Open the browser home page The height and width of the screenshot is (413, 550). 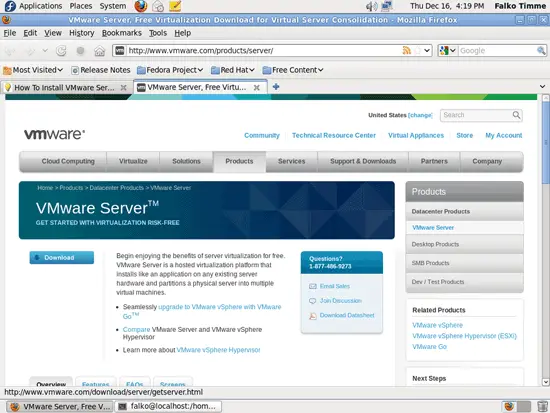(x=100, y=51)
